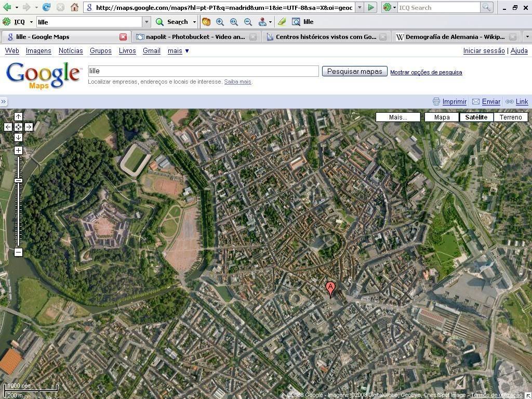This screenshot has width=532, height=399.
Task: Click the map zoom out minus button
Action: point(18,252)
